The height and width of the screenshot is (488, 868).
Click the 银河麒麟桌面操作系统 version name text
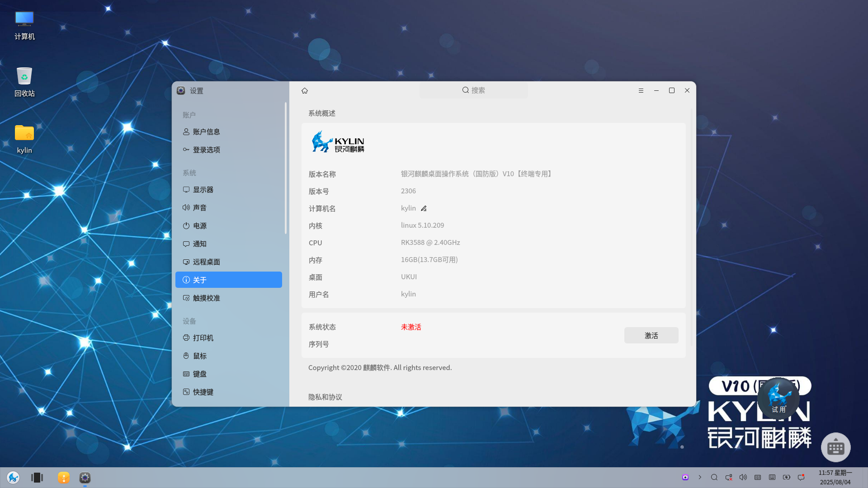477,174
